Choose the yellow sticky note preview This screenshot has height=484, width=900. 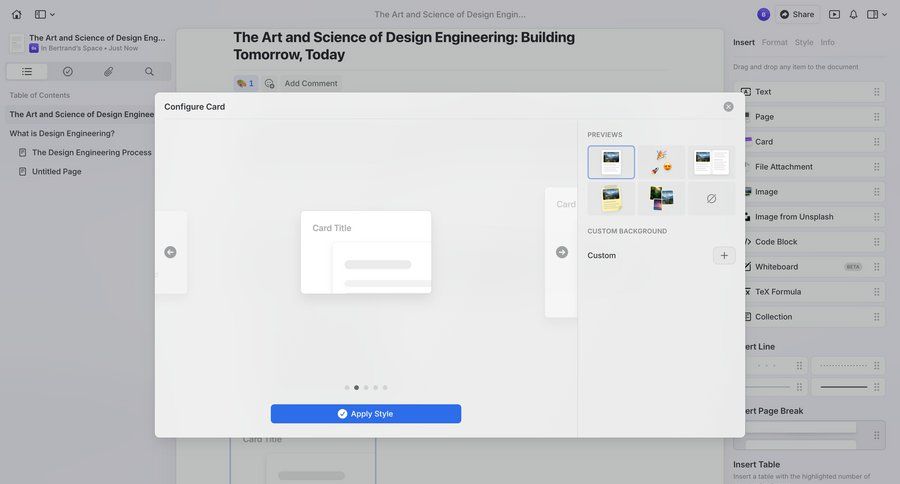click(611, 198)
